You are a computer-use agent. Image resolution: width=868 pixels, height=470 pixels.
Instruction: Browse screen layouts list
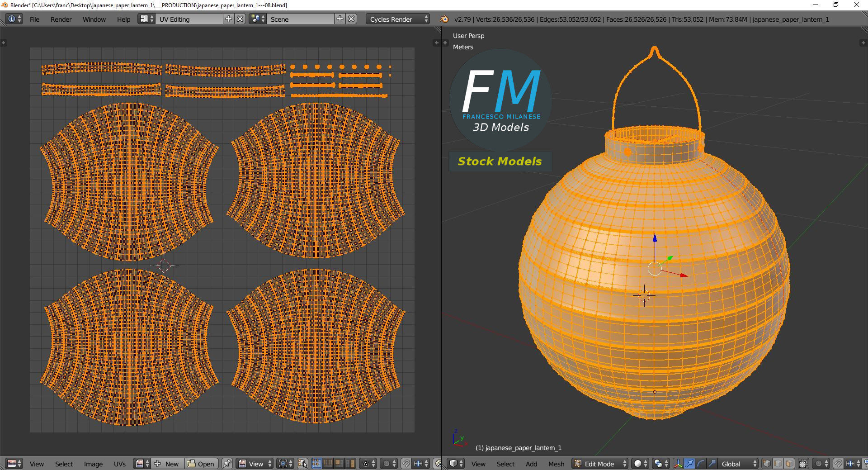click(146, 19)
